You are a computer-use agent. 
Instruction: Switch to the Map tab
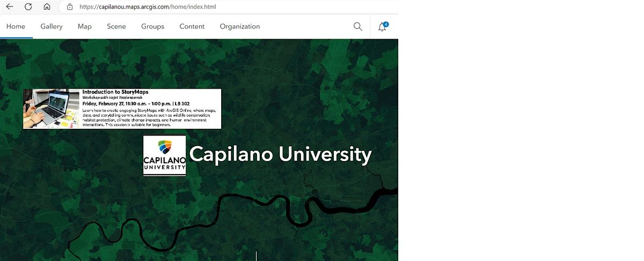pyautogui.click(x=85, y=26)
